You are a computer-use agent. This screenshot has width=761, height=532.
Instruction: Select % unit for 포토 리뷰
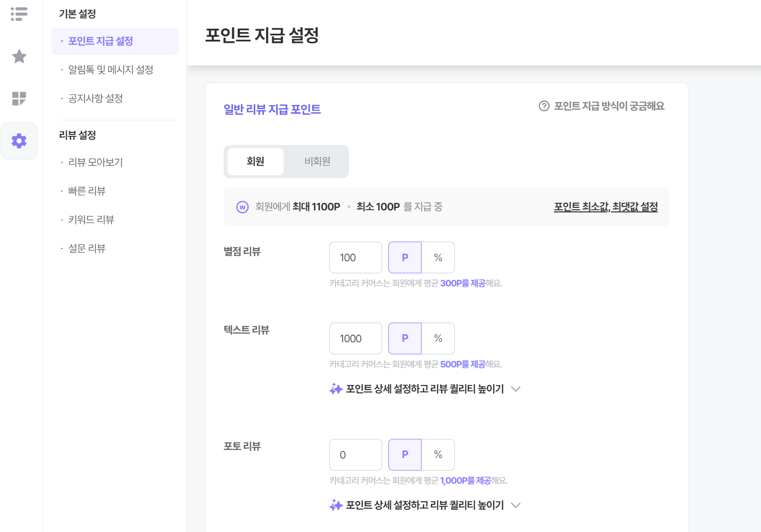coord(438,455)
